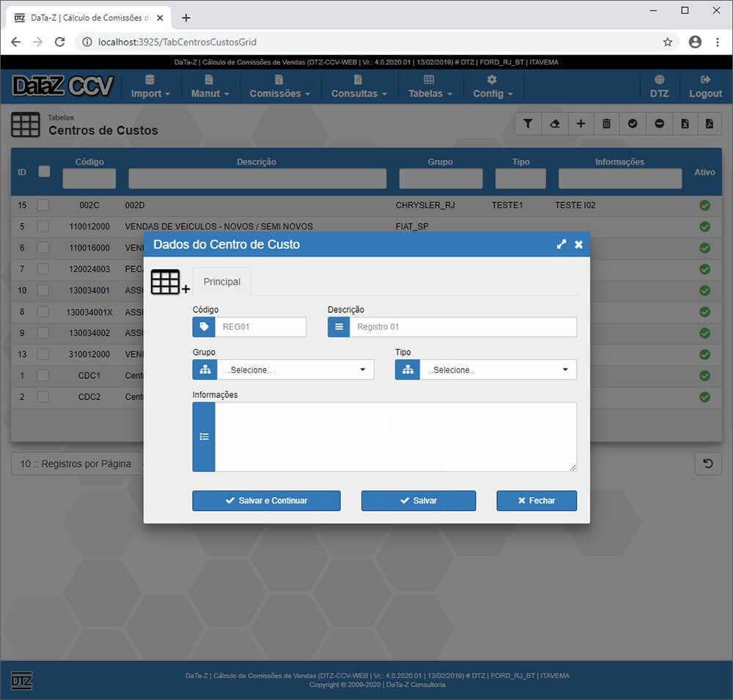Open the Tipo selection dropdown
Image resolution: width=733 pixels, height=700 pixels.
498,370
